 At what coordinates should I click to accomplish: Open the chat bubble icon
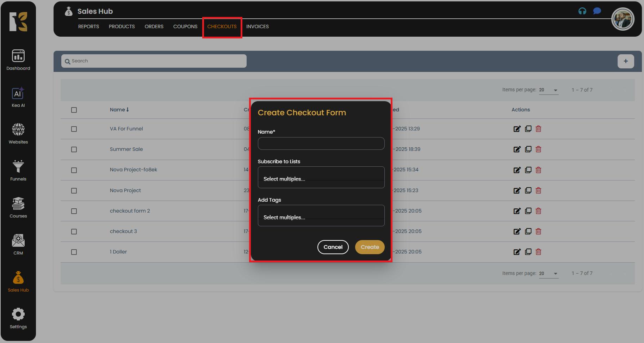(x=597, y=11)
